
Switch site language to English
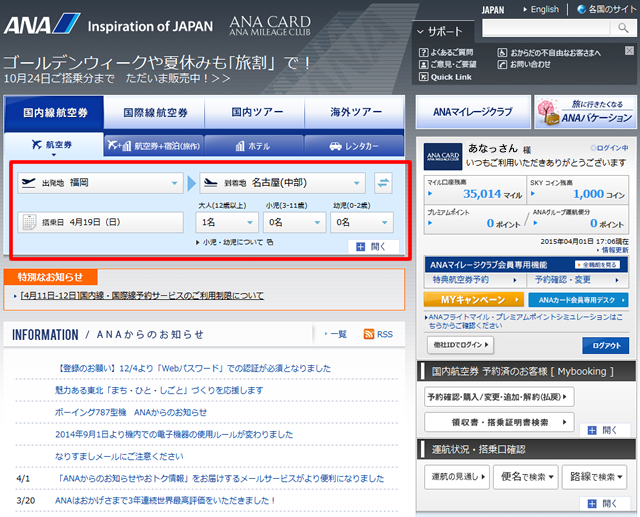541,9
